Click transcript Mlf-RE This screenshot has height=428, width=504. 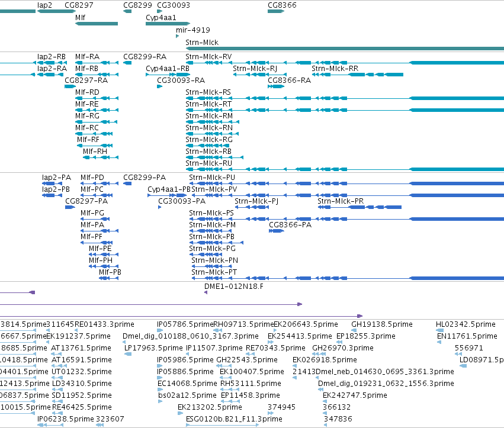tap(87, 104)
